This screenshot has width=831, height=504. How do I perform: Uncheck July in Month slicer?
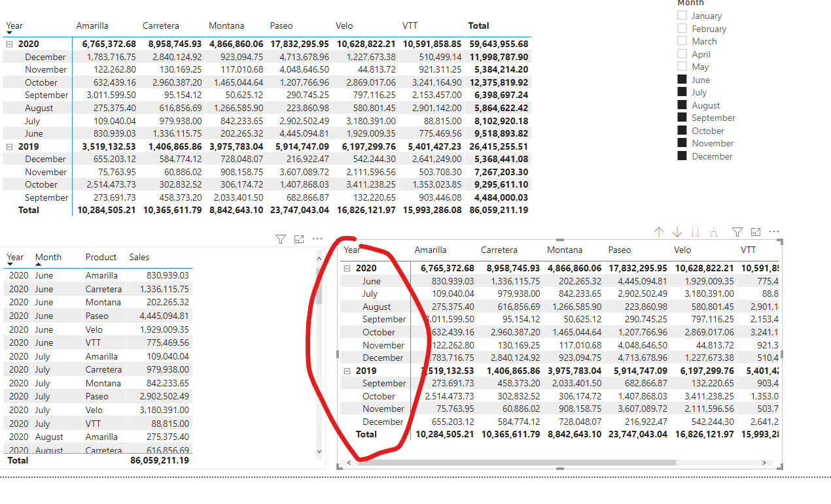coord(682,92)
